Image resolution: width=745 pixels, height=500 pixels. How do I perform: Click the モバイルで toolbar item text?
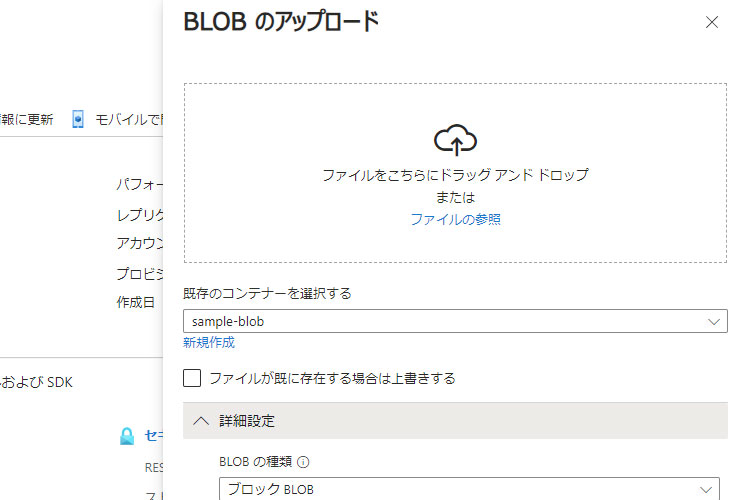pos(128,119)
